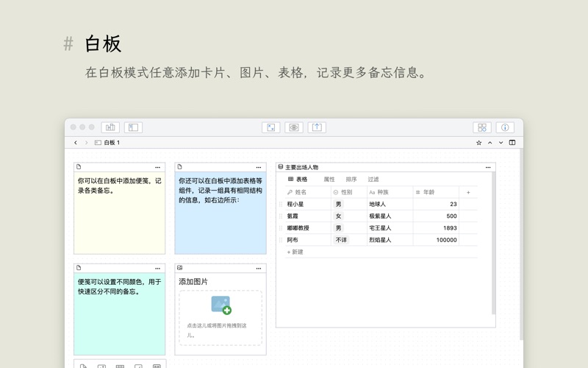The image size is (588, 368).
Task: Switch to the 排序 tab
Action: click(351, 180)
